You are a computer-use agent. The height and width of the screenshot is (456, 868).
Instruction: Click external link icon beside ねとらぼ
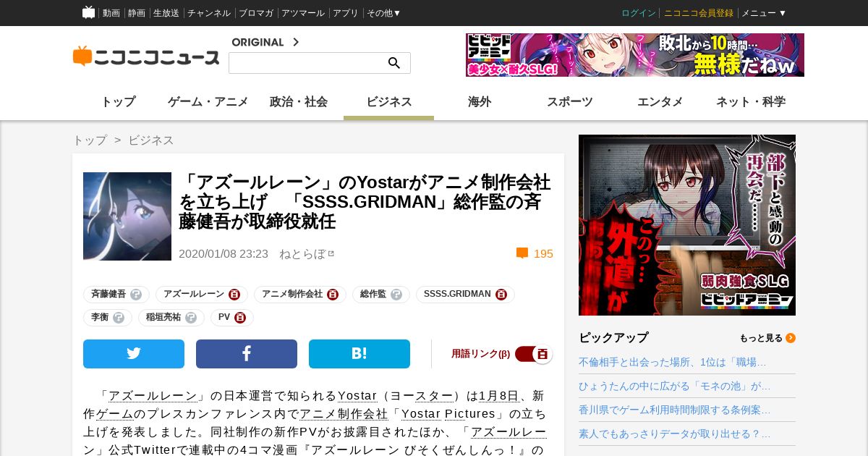click(x=331, y=253)
